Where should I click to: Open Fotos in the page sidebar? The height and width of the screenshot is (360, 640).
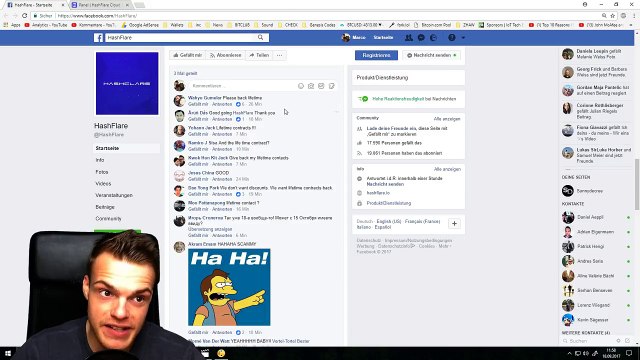click(102, 172)
